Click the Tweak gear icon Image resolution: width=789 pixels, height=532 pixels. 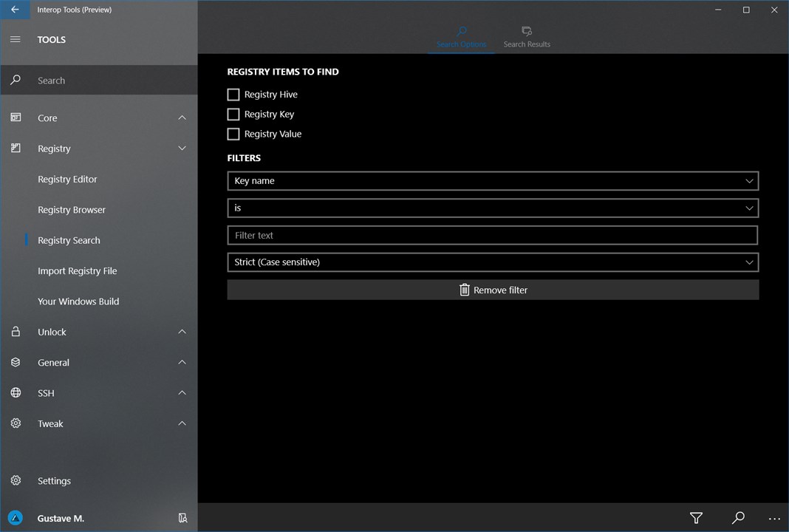pyautogui.click(x=16, y=423)
